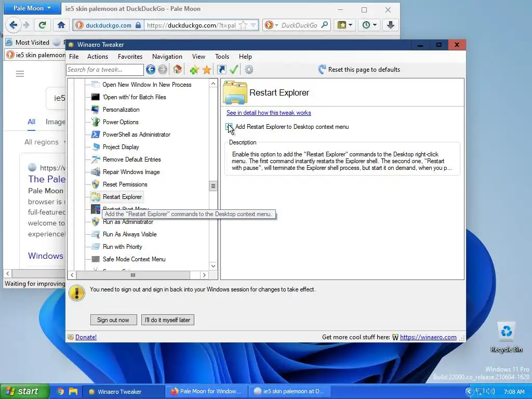The width and height of the screenshot is (532, 399).
Task: Click the tree scrollbar up arrow
Action: (x=213, y=84)
